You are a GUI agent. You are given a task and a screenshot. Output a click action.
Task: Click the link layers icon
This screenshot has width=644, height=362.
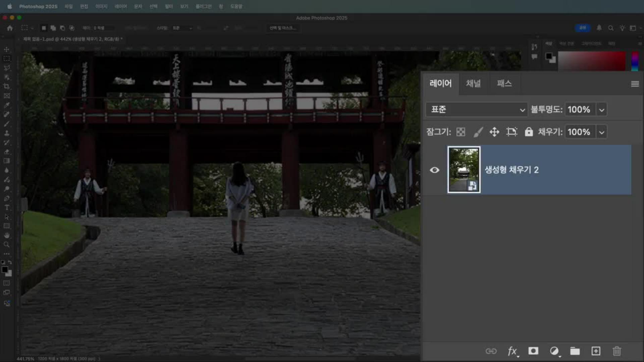[491, 351]
